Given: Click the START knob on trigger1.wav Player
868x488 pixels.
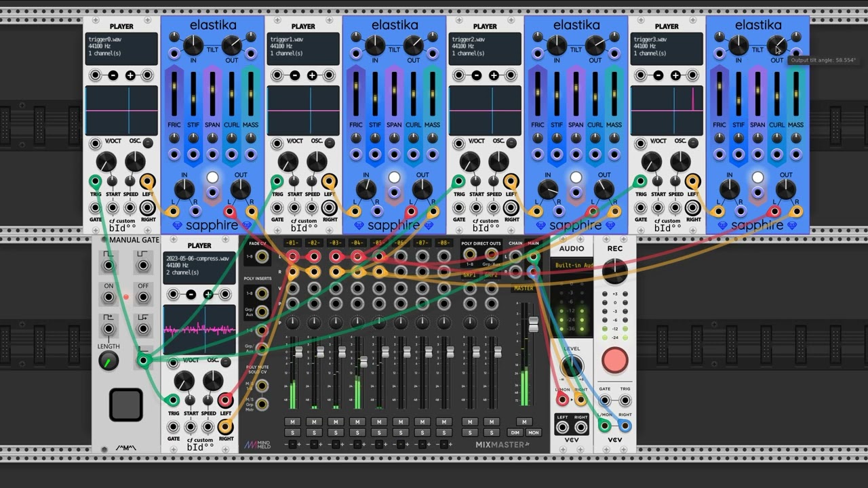Looking at the screenshot, I should 294,182.
